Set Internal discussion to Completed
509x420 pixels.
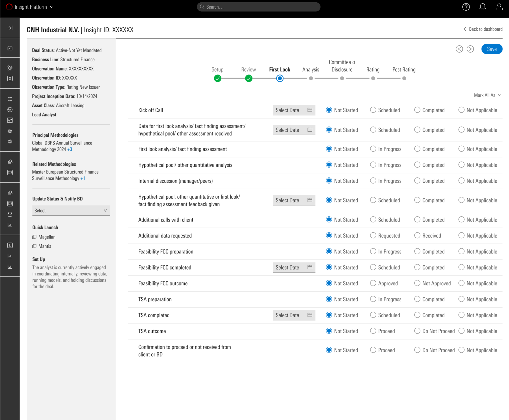tap(417, 181)
